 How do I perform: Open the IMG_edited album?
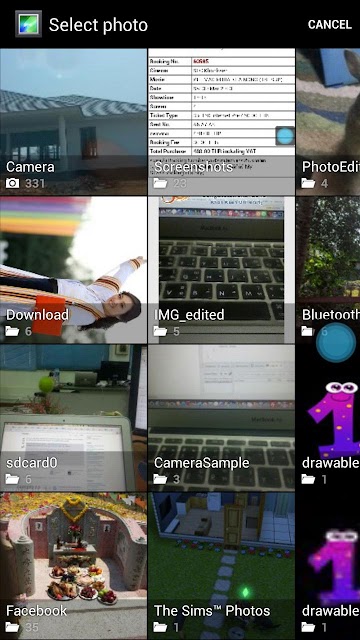point(221,270)
